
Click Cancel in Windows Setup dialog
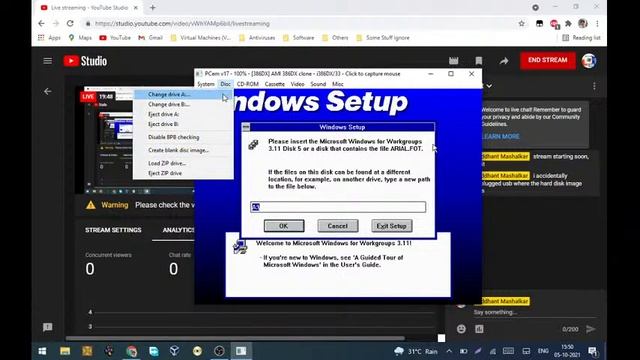[338, 226]
